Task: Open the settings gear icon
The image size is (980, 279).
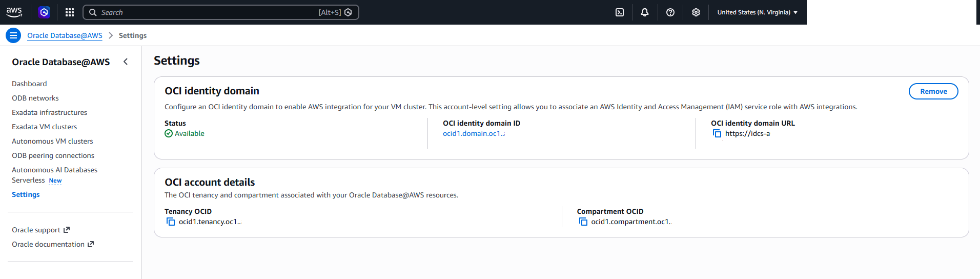Action: pyautogui.click(x=696, y=12)
